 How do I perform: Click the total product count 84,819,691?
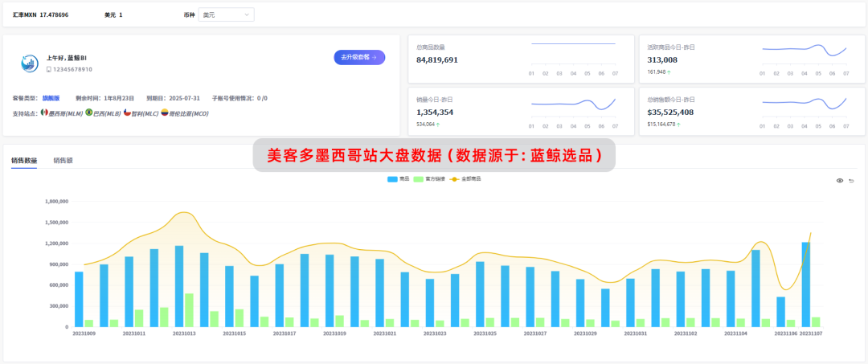[x=437, y=59]
